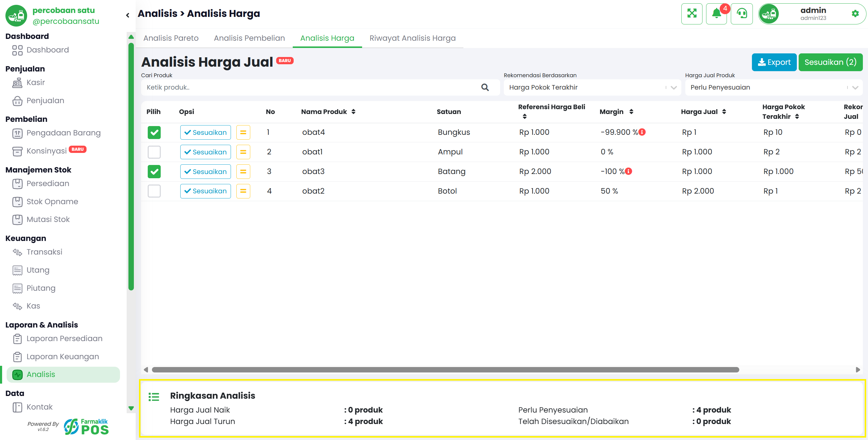
Task: Click Sesuaikan button for obat4
Action: [206, 132]
